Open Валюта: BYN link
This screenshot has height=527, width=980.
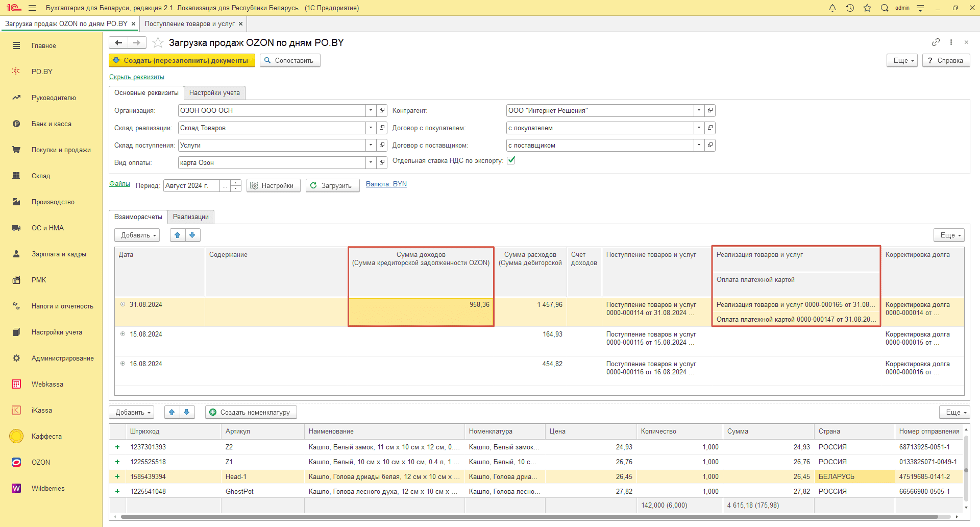point(386,184)
